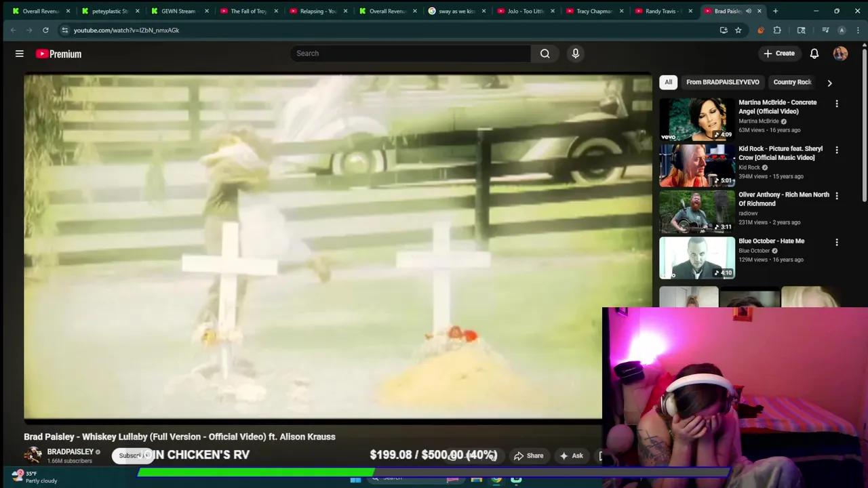868x488 pixels.
Task: Open the browser extensions puzzle icon
Action: pos(777,30)
